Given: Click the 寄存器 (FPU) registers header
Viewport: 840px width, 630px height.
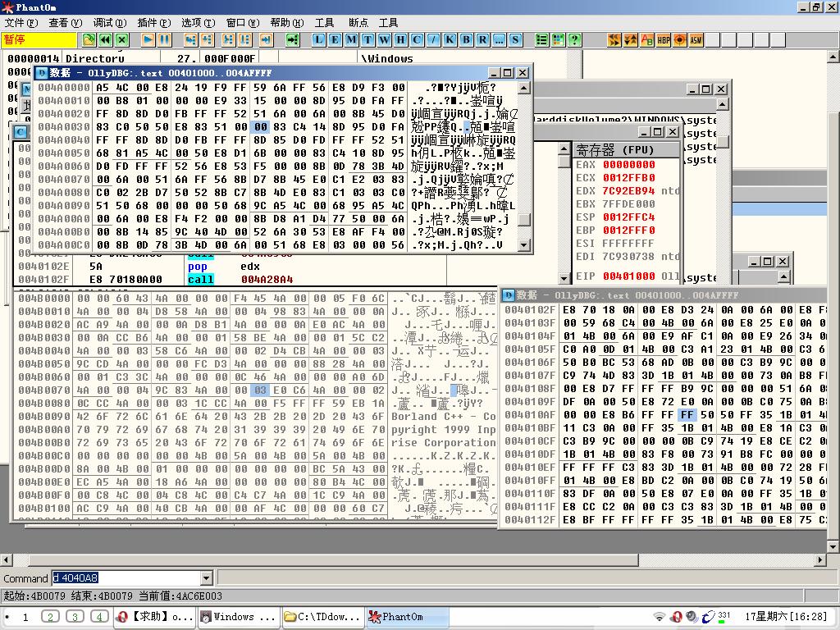Looking at the screenshot, I should pyautogui.click(x=627, y=149).
